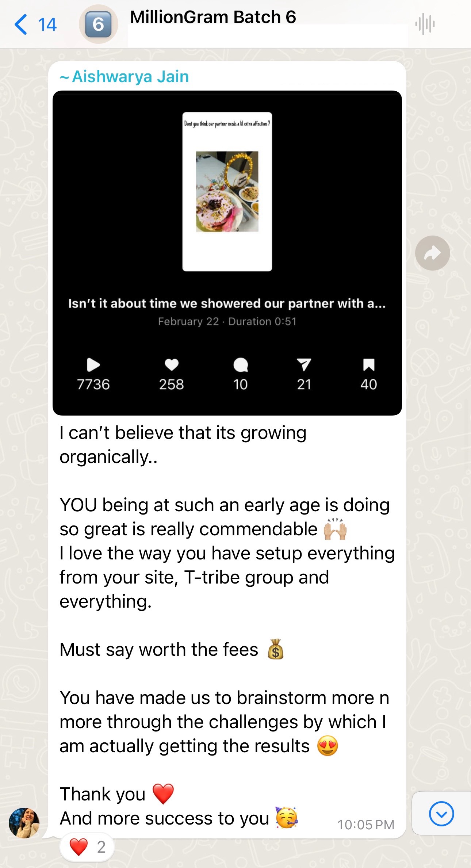Tap the back arrow to chat list

pos(21,24)
